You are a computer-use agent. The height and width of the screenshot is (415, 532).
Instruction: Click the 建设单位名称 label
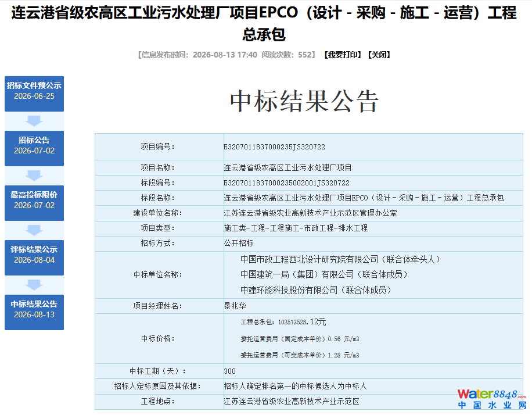tap(158, 213)
